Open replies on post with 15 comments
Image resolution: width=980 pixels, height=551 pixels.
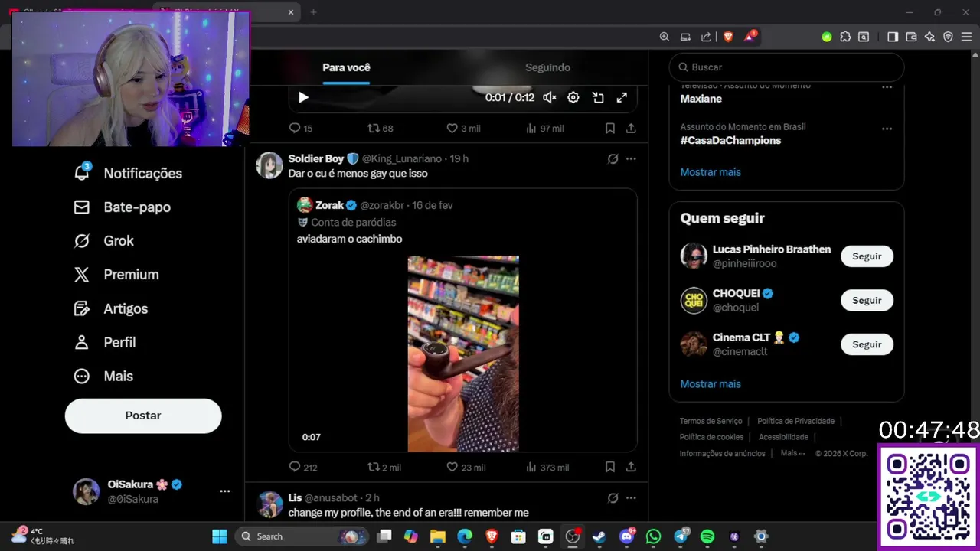(301, 129)
